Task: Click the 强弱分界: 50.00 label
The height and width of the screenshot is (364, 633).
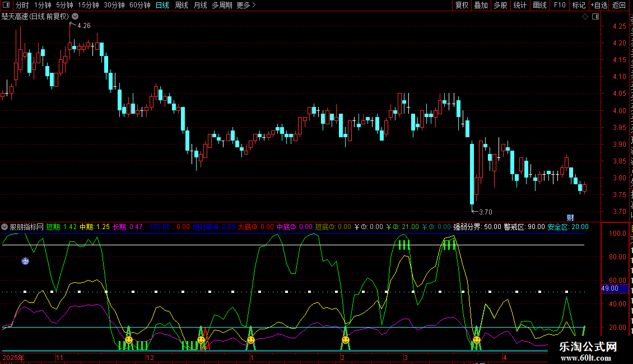Action: (x=477, y=227)
